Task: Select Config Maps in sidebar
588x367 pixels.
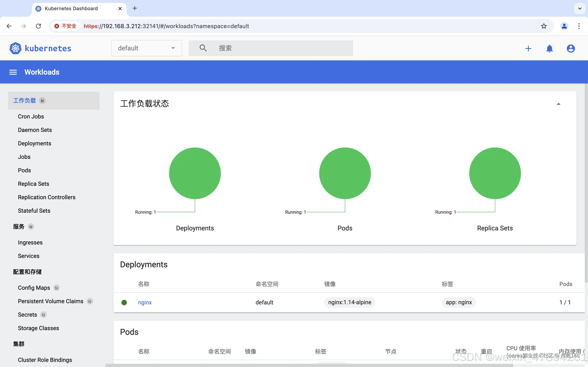Action: 34,288
